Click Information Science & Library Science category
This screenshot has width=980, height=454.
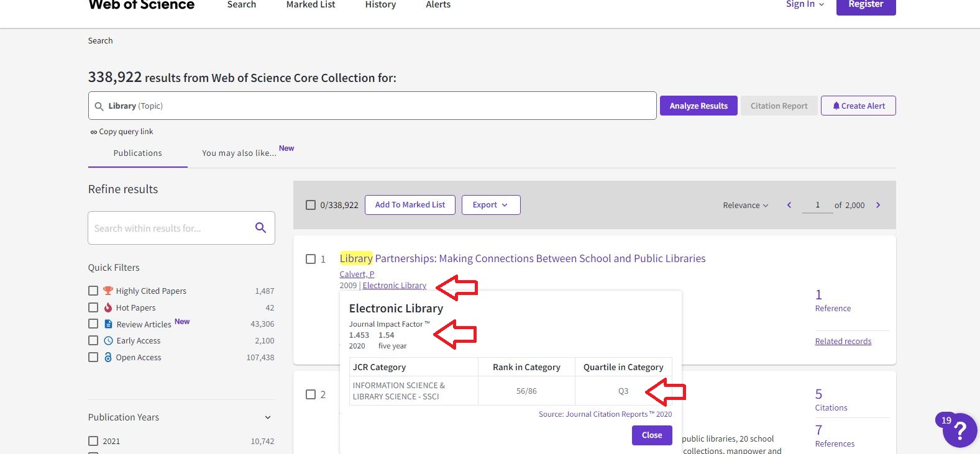[x=399, y=391]
